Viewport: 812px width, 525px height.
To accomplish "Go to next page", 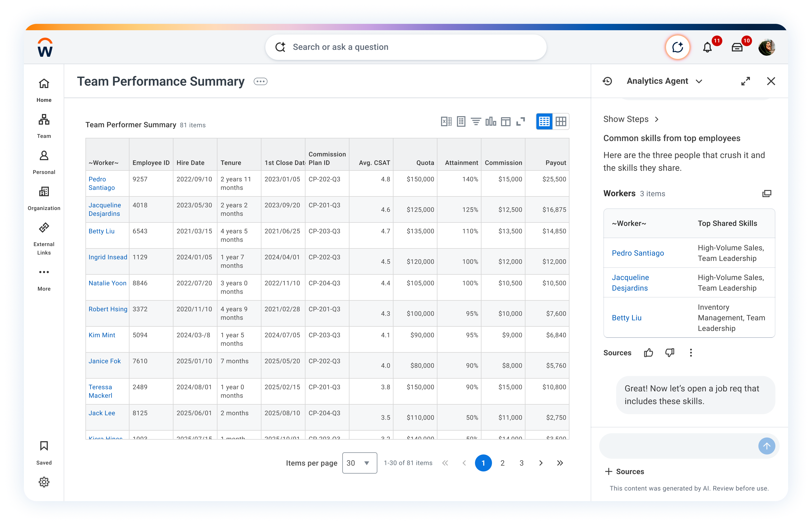I will point(541,463).
